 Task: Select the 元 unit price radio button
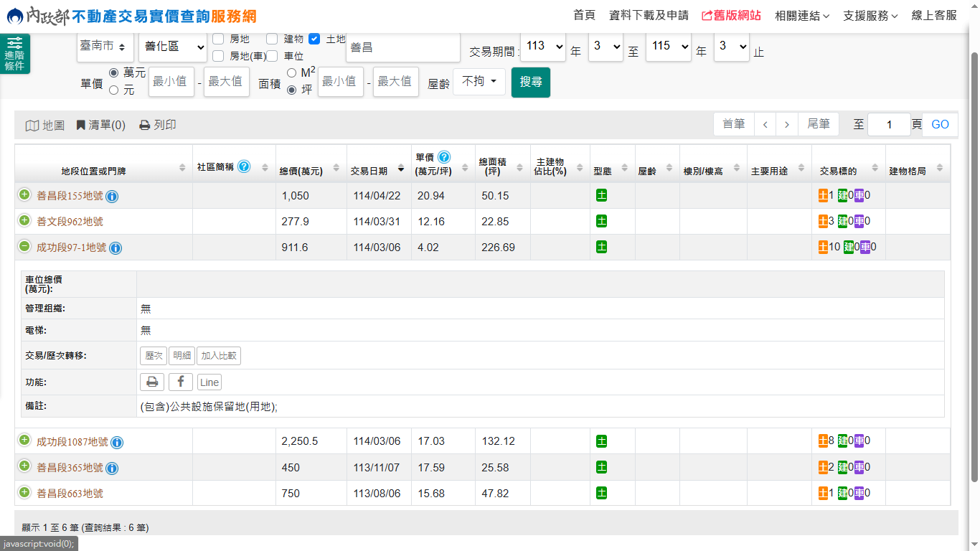pos(113,90)
